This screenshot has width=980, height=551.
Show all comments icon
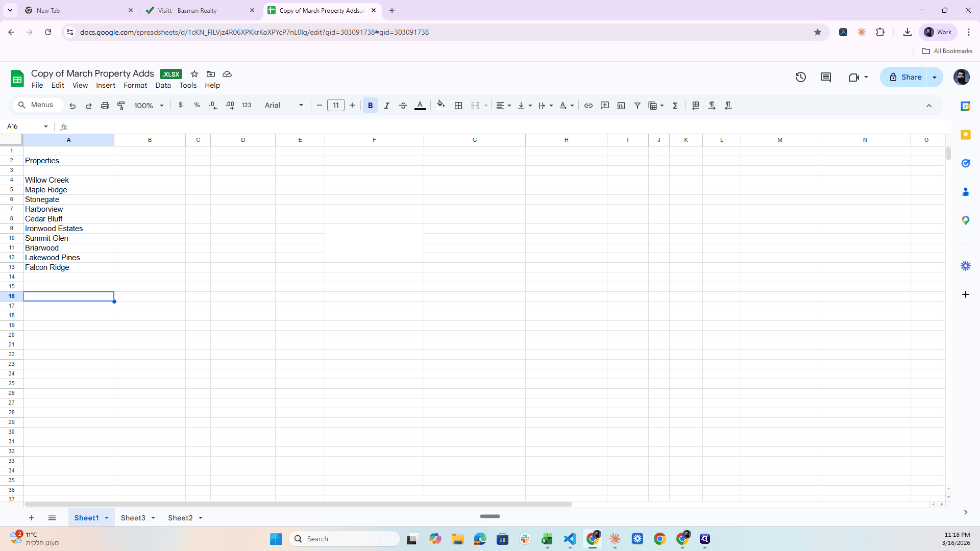[x=826, y=77]
